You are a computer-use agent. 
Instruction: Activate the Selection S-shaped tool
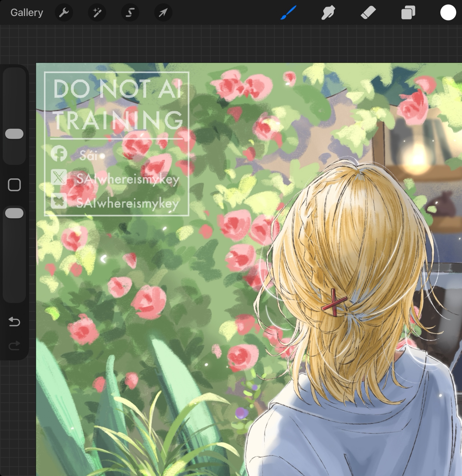[x=130, y=13]
